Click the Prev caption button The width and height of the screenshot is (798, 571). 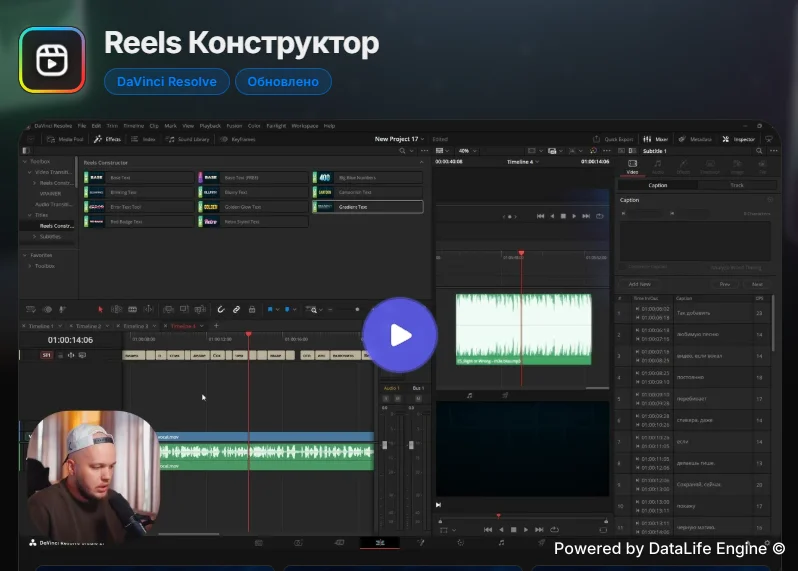[x=725, y=284]
